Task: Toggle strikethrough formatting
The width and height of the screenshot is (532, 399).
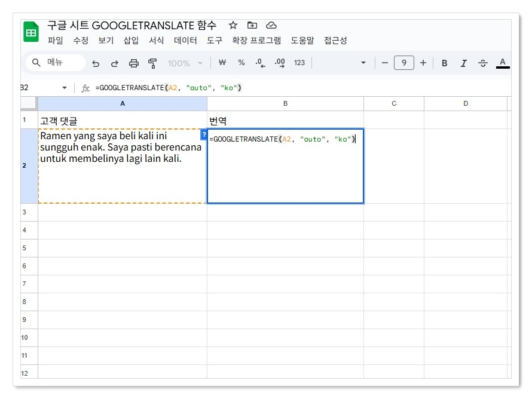Action: point(483,63)
